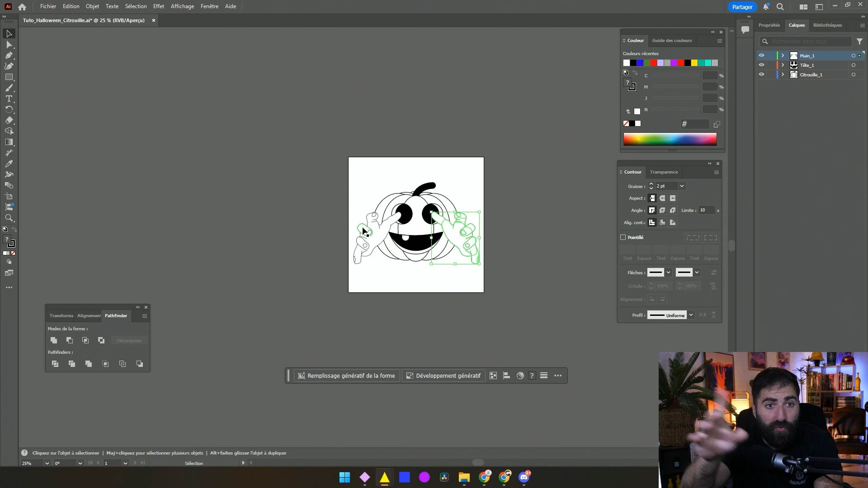868x488 pixels.
Task: Select the Type tool
Action: (9, 99)
